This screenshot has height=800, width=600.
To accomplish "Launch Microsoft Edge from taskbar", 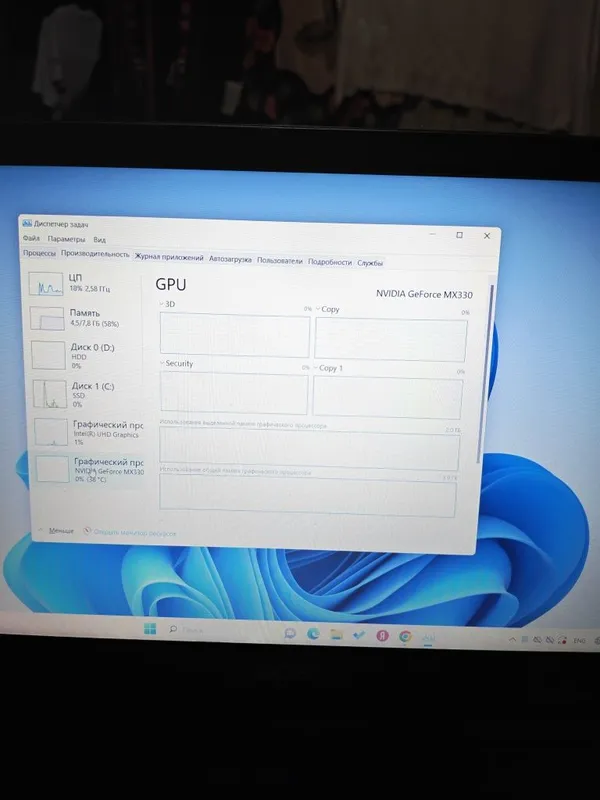I will click(x=313, y=634).
